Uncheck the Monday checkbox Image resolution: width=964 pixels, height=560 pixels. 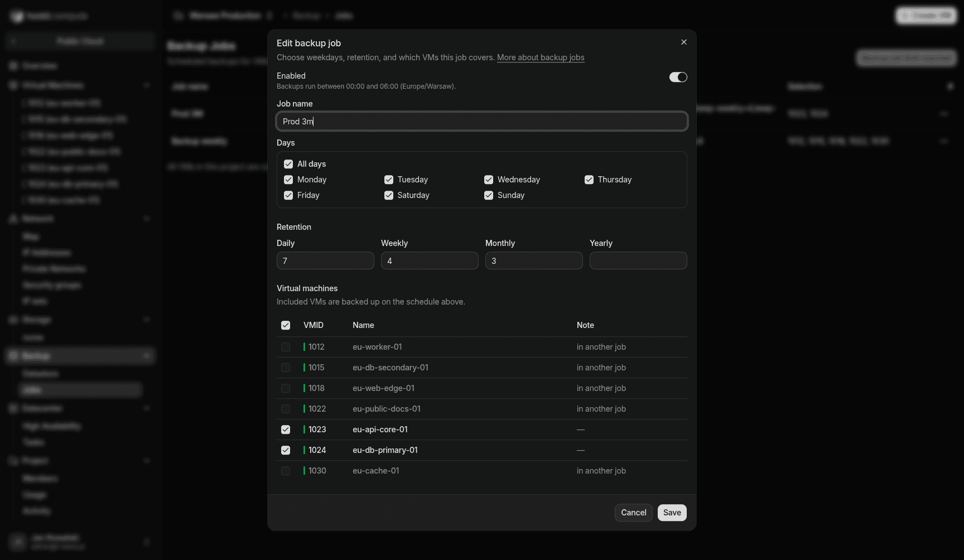(x=288, y=180)
